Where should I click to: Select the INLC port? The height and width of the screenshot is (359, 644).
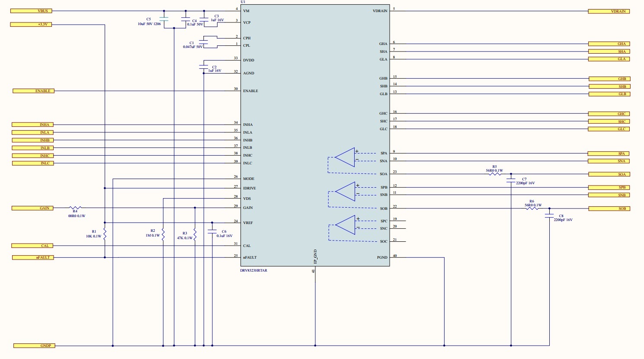click(x=33, y=163)
